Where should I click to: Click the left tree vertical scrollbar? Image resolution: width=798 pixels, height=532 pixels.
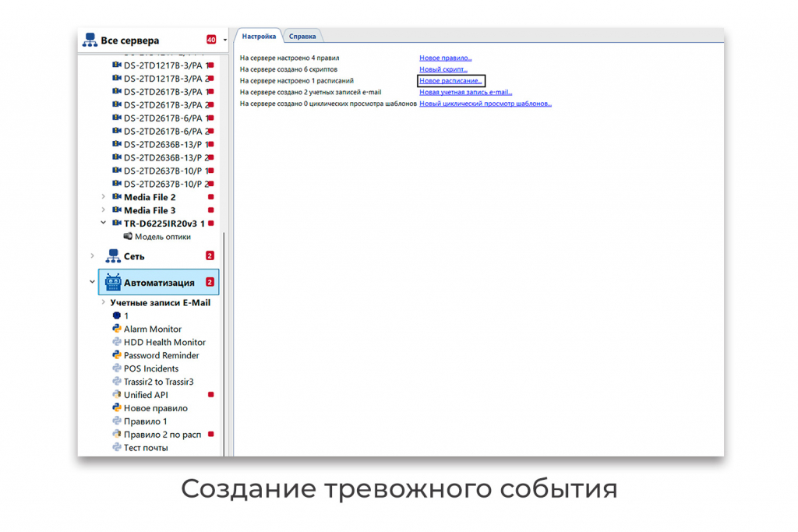(224, 344)
